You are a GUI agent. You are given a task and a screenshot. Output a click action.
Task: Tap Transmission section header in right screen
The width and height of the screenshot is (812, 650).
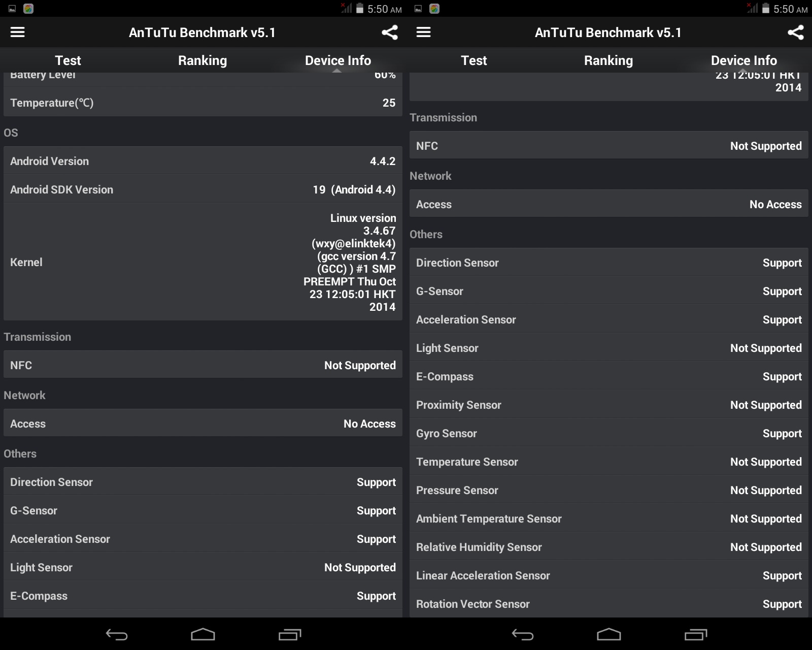[443, 117]
